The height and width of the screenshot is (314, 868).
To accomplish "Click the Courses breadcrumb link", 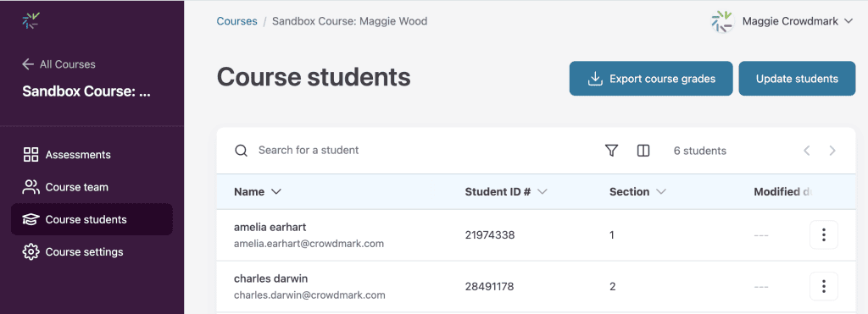I will 237,21.
